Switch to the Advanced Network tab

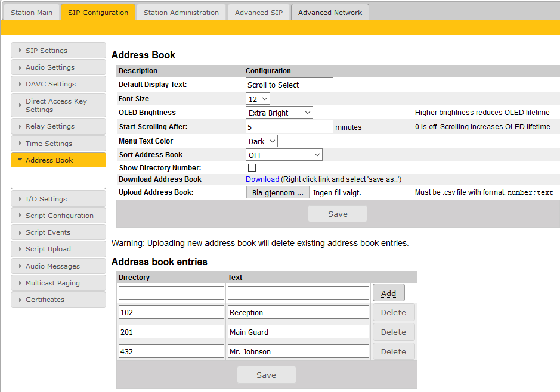330,13
